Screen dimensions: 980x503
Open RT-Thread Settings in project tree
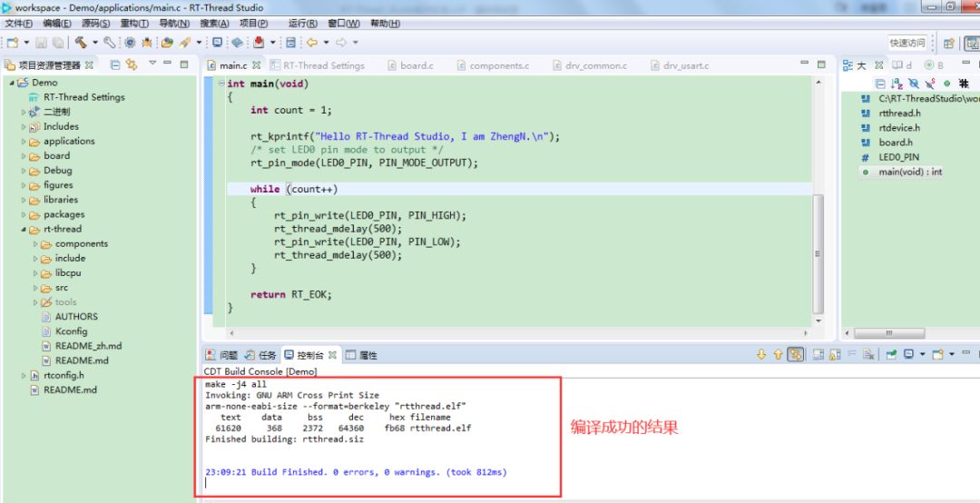coord(76,97)
